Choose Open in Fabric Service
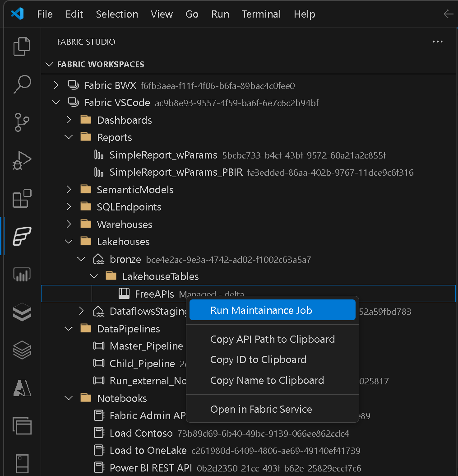The image size is (458, 476). pyautogui.click(x=273, y=409)
